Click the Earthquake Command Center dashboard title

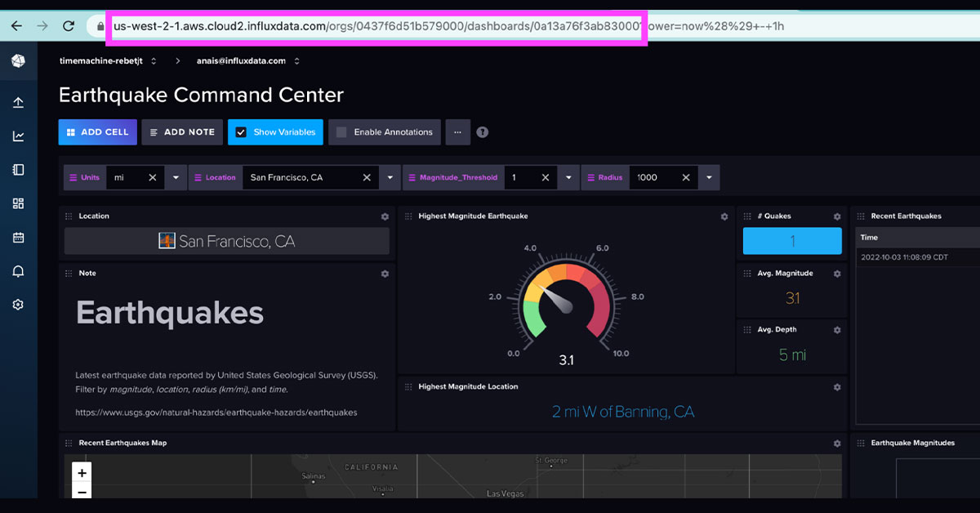click(x=201, y=95)
